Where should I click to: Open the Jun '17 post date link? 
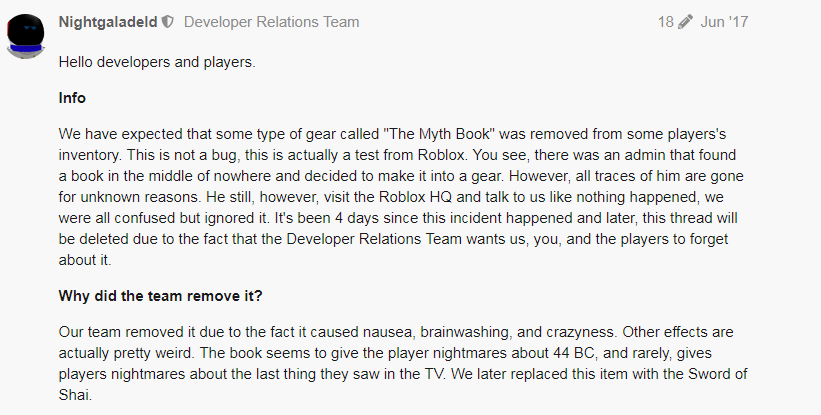[x=724, y=22]
